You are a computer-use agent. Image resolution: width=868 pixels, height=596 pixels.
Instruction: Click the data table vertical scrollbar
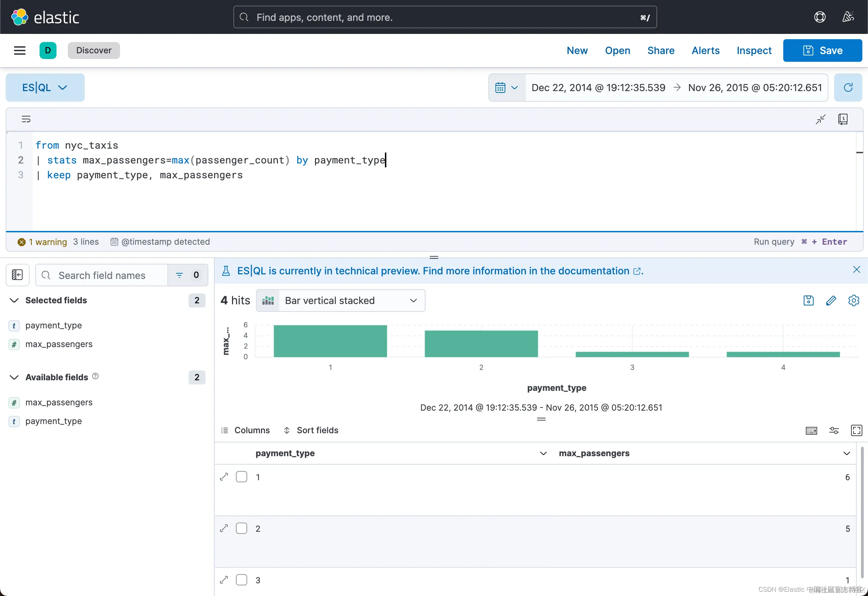pyautogui.click(x=862, y=512)
